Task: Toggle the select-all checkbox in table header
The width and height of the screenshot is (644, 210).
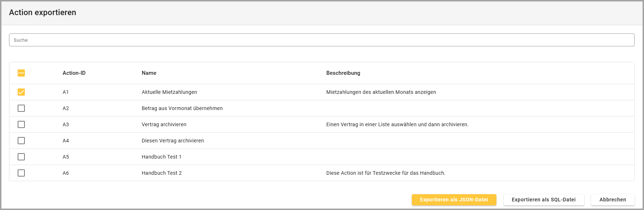Action: [x=21, y=73]
